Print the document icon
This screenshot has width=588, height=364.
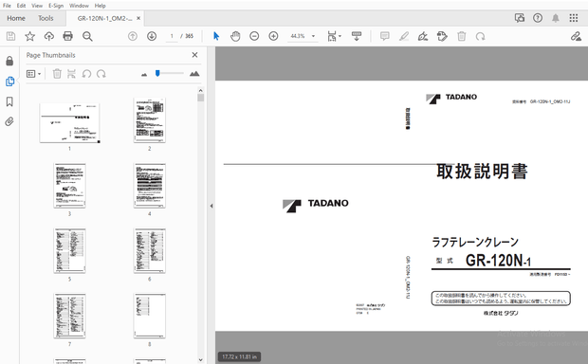tap(68, 36)
